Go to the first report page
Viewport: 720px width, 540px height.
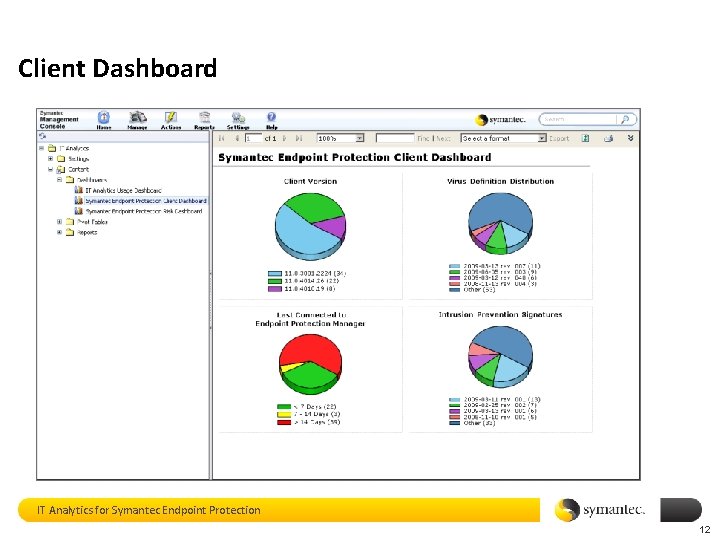pos(222,138)
